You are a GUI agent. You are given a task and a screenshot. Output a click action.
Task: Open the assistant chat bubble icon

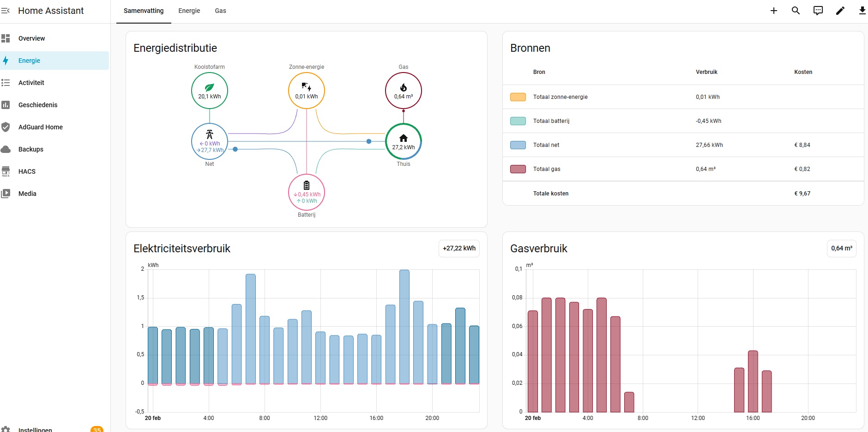tap(818, 11)
